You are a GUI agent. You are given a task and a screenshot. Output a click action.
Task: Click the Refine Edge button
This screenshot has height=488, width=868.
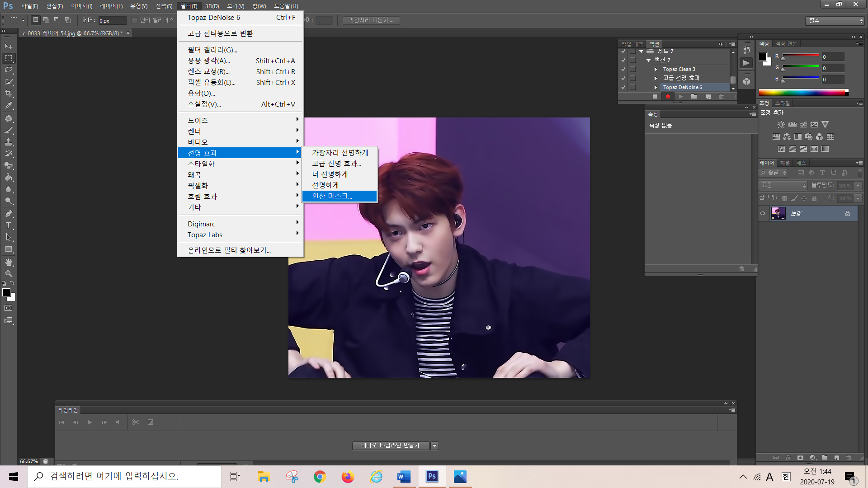(371, 20)
